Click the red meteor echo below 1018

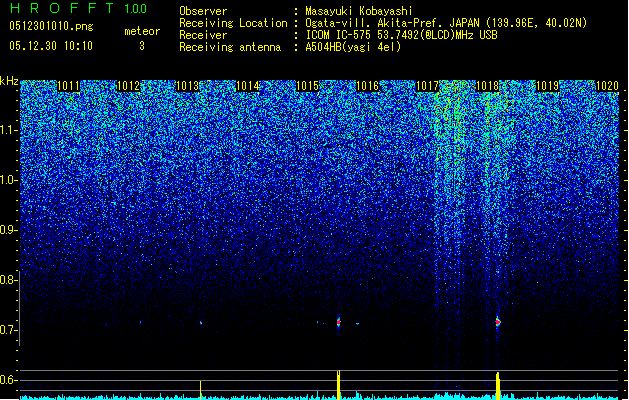(498, 322)
